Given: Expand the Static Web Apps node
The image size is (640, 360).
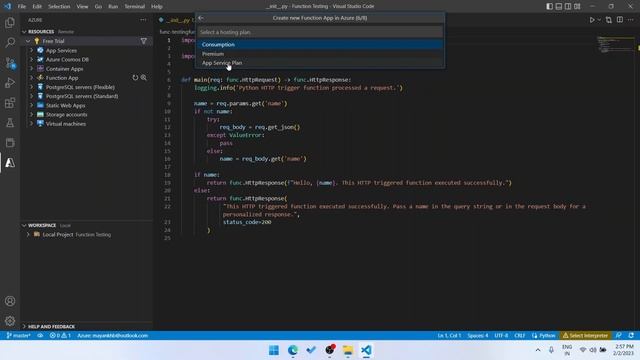Looking at the screenshot, I should (31, 105).
